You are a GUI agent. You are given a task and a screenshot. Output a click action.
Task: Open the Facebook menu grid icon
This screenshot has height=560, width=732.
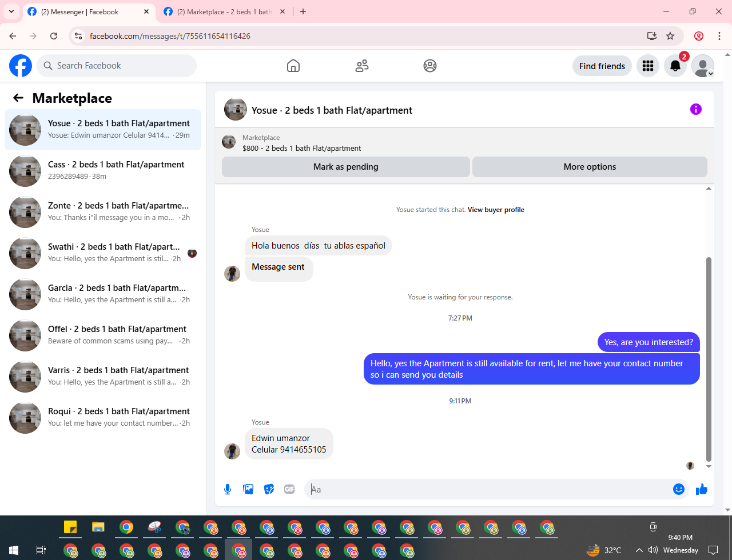(x=648, y=66)
